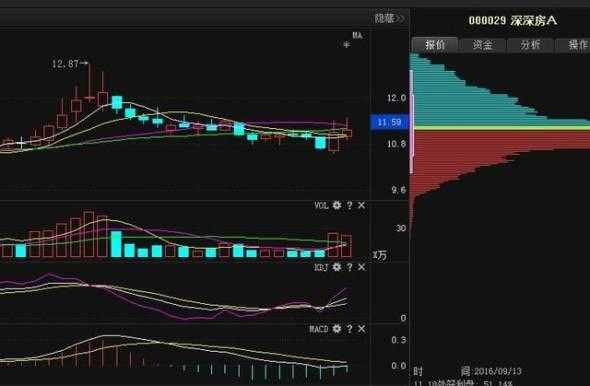The height and width of the screenshot is (386, 590).
Task: Click the blue 11.59 current price marker
Action: coord(389,122)
